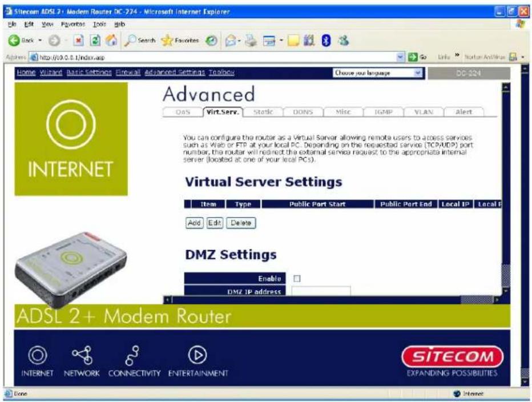Click the yellow note toolbar icon
The height and width of the screenshot is (402, 532).
pyautogui.click(x=293, y=41)
